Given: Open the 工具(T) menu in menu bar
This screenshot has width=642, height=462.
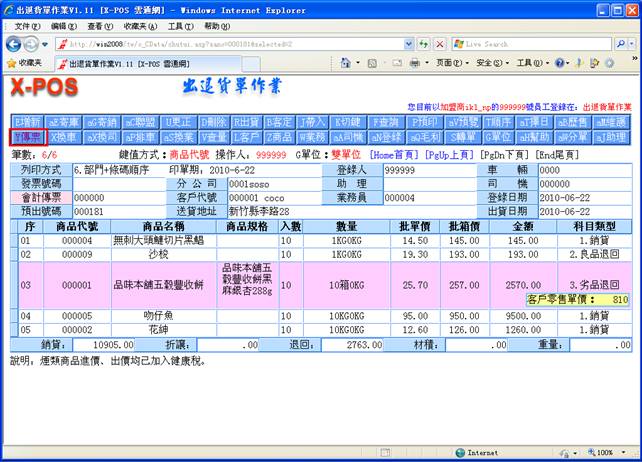Looking at the screenshot, I should pos(181,26).
